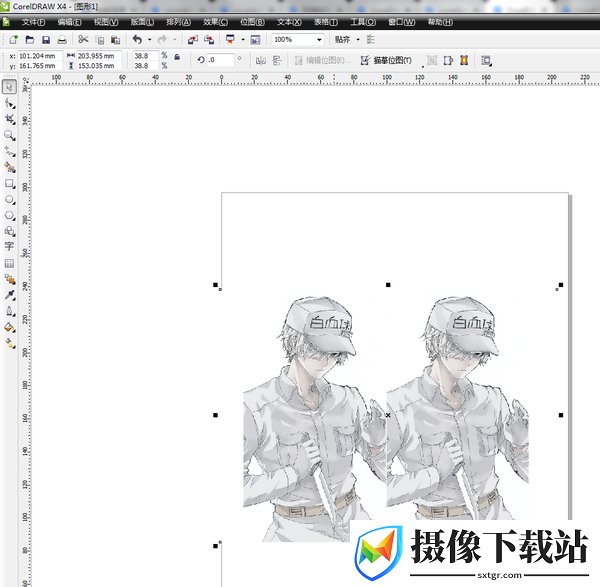This screenshot has height=587, width=600.
Task: Open the 版面(L) menu
Action: (142, 22)
